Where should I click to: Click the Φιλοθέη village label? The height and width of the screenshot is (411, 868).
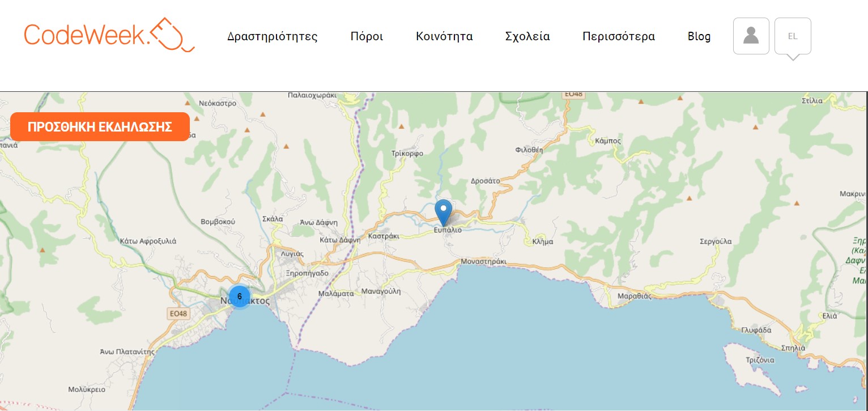click(529, 150)
